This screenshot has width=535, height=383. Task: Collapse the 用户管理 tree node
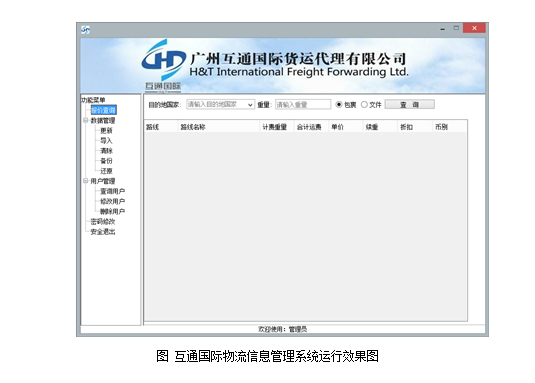pos(85,181)
